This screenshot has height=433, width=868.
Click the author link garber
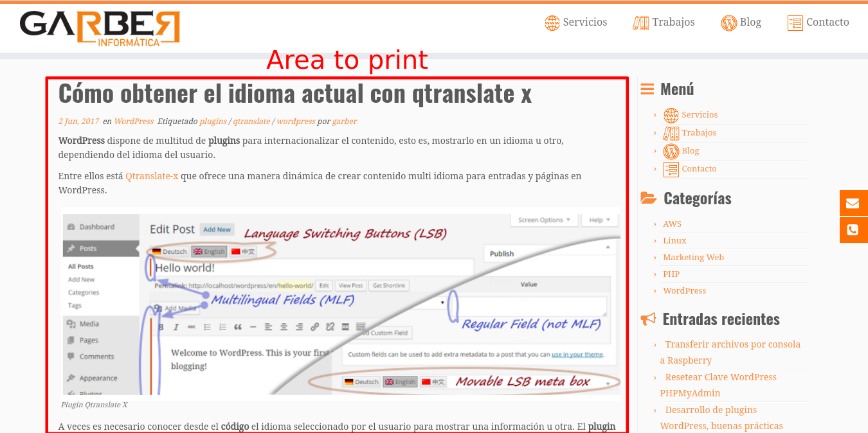point(345,121)
